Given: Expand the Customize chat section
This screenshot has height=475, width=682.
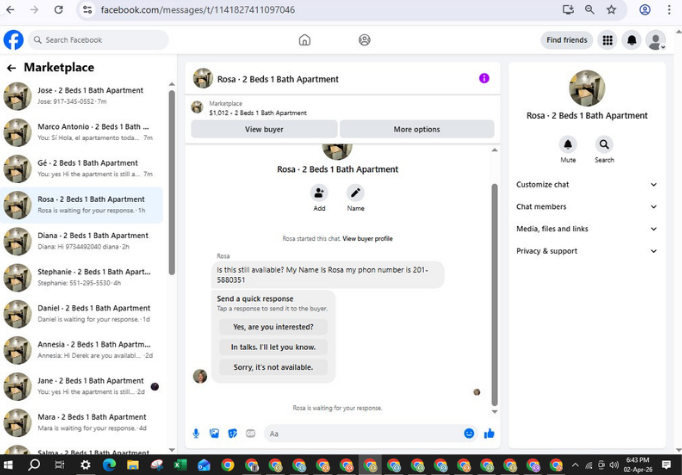Looking at the screenshot, I should (587, 184).
